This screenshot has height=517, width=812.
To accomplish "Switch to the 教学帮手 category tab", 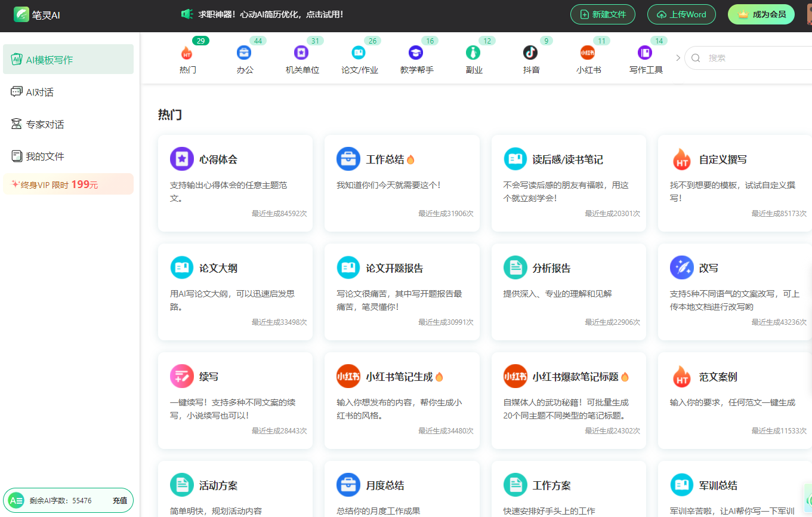I will (x=416, y=59).
